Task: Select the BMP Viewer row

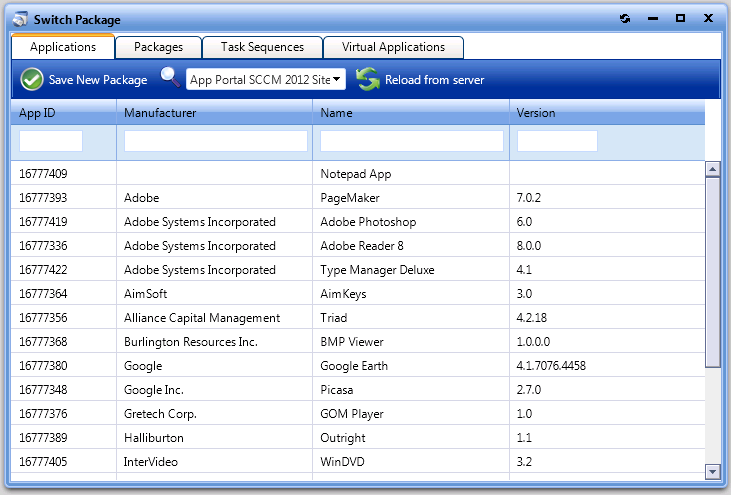Action: (358, 342)
